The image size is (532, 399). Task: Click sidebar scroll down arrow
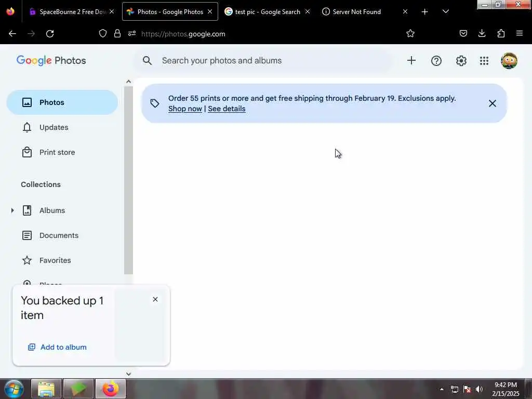128,374
